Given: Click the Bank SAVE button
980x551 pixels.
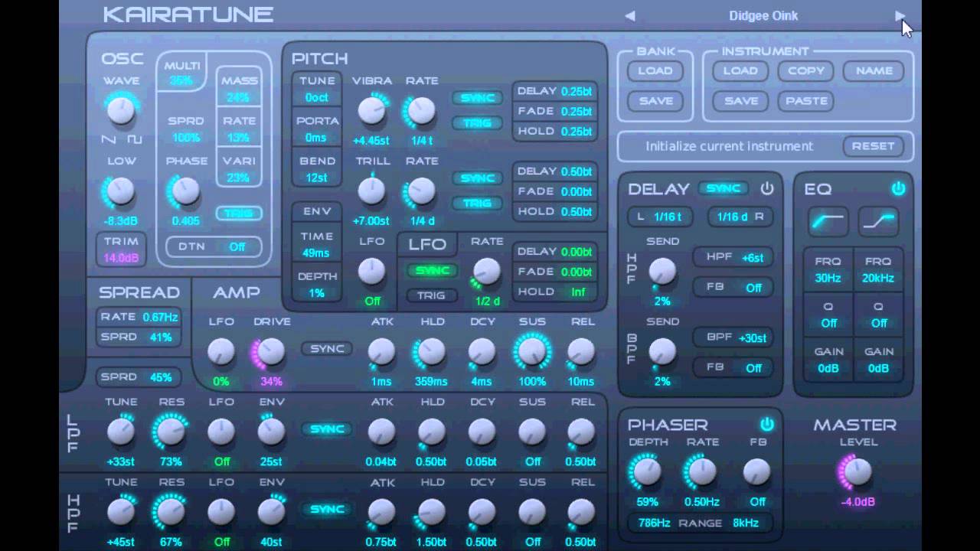Looking at the screenshot, I should tap(655, 101).
